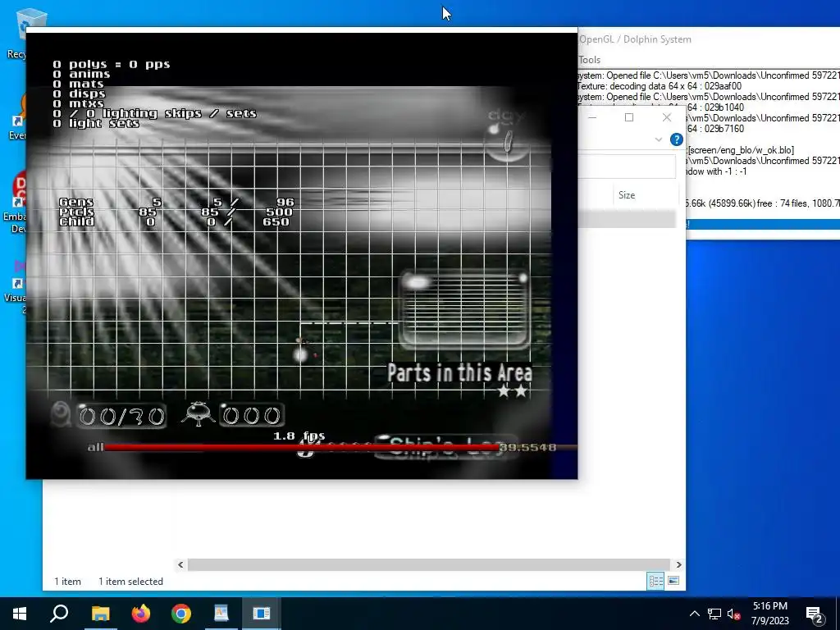Maximize the File Explorer window

tap(629, 117)
